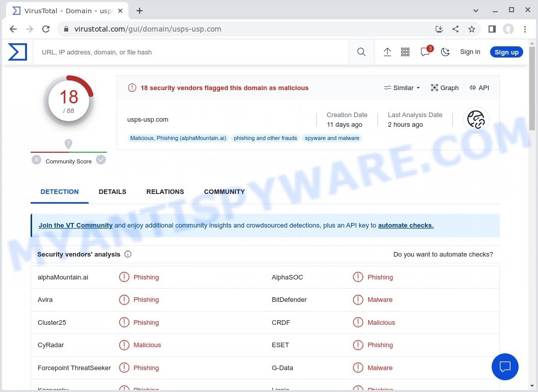
Task: Open the browser profile avatar
Action: click(x=508, y=29)
